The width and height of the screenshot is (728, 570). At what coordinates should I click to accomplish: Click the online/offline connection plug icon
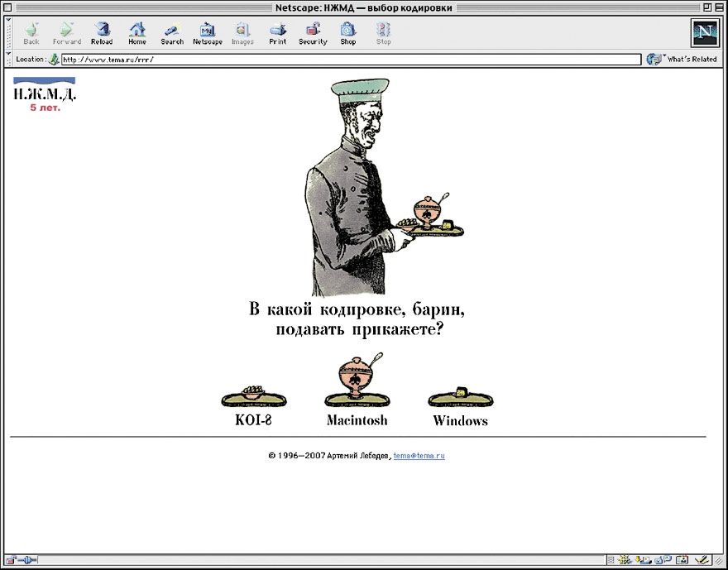pos(27,560)
